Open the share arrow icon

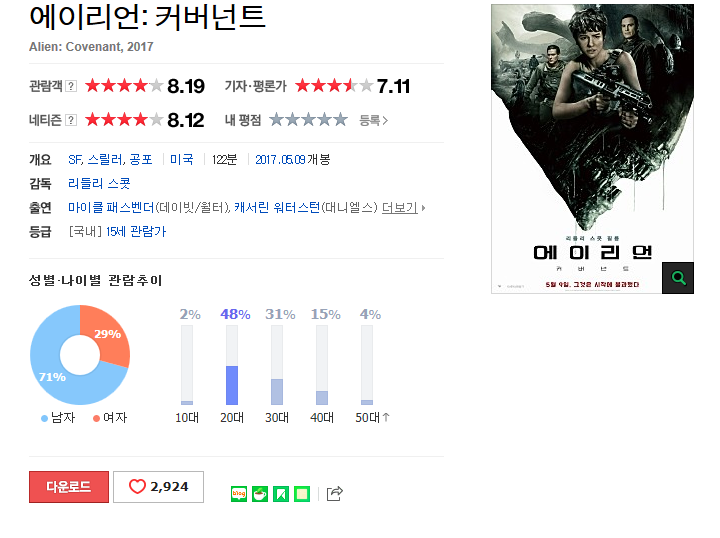pyautogui.click(x=335, y=493)
